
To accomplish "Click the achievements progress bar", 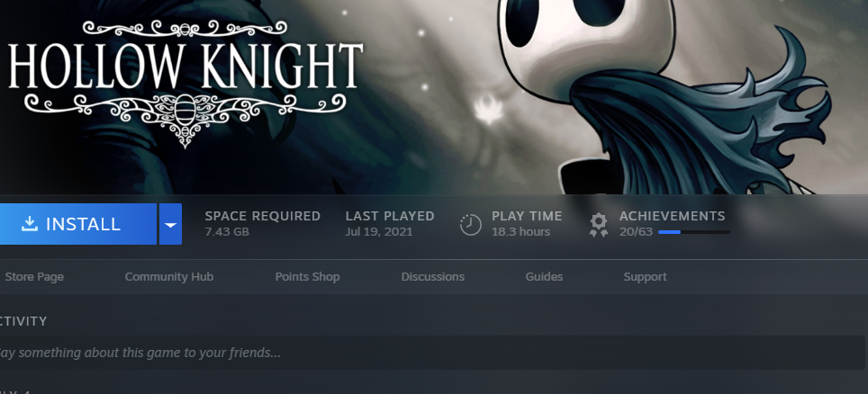I will click(x=693, y=232).
